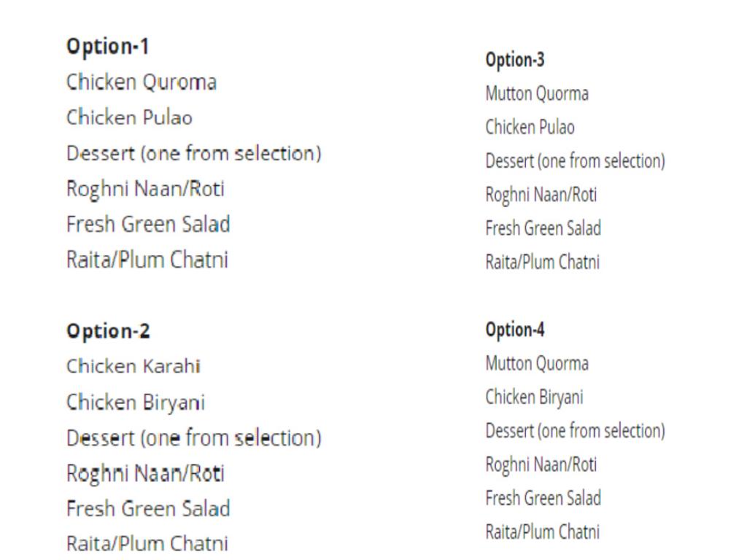The width and height of the screenshot is (747, 560).
Task: Select the Option-4 heading
Action: pyautogui.click(x=515, y=330)
